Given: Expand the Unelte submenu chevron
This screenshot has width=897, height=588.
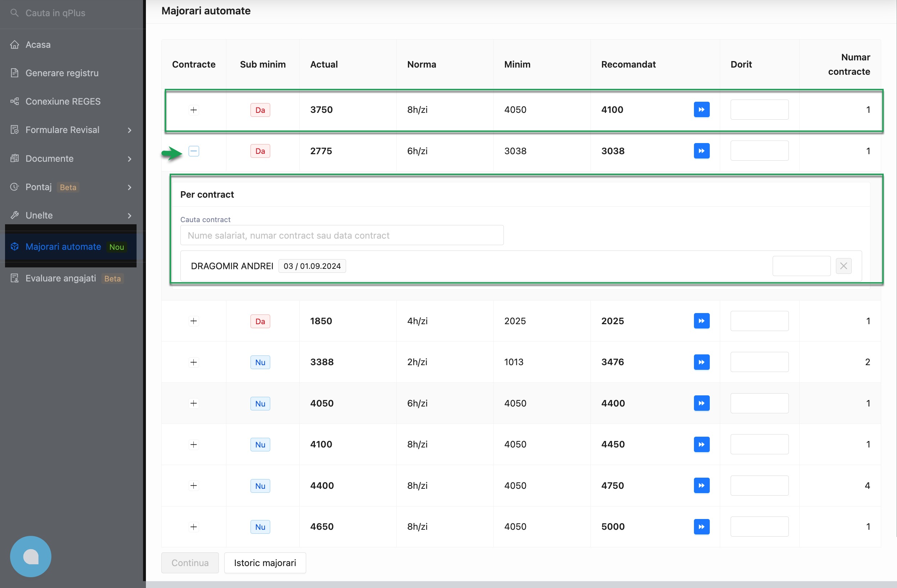Looking at the screenshot, I should (x=130, y=216).
